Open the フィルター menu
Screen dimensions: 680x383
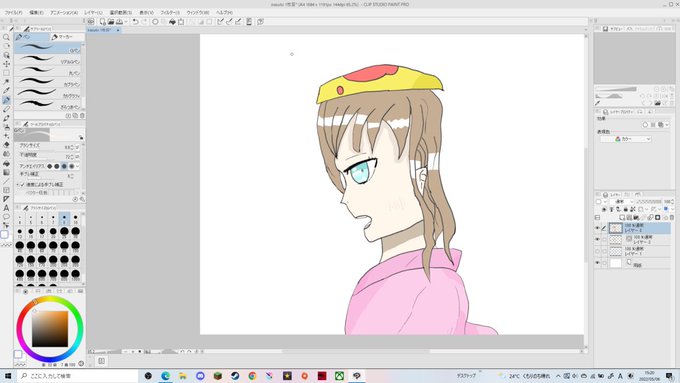pos(170,13)
